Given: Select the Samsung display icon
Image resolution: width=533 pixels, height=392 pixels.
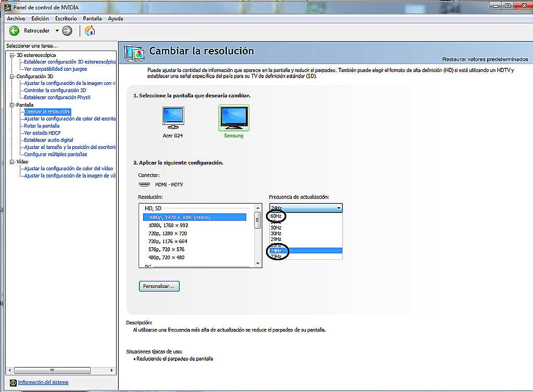Looking at the screenshot, I should click(x=234, y=118).
